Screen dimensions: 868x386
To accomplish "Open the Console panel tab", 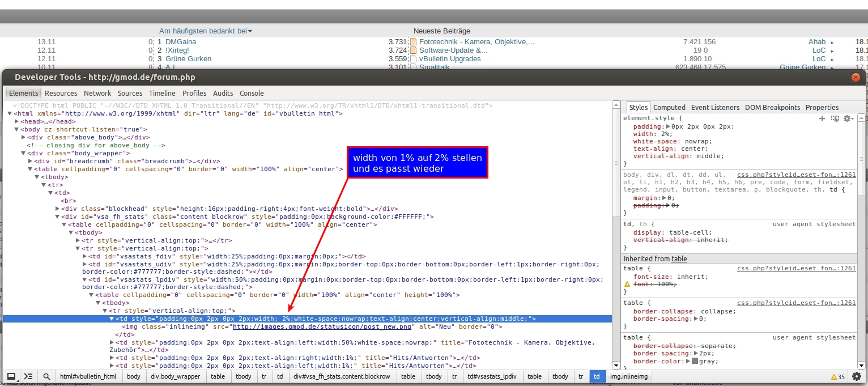I will (x=252, y=93).
